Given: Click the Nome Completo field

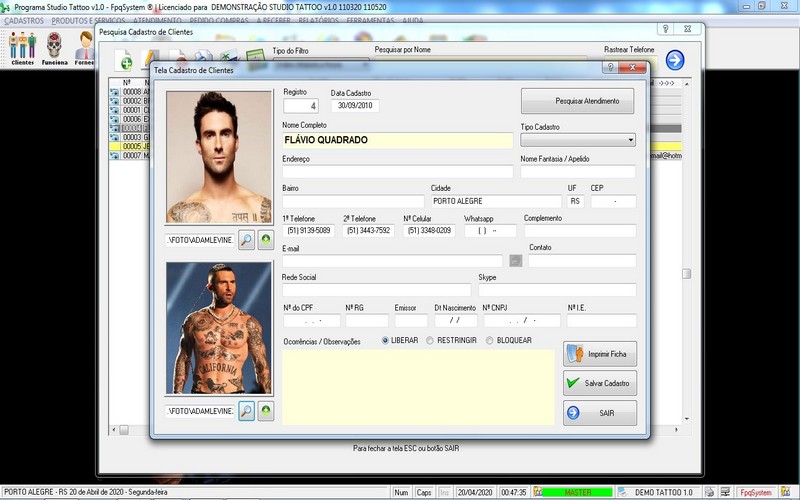Looking at the screenshot, I should [397, 140].
